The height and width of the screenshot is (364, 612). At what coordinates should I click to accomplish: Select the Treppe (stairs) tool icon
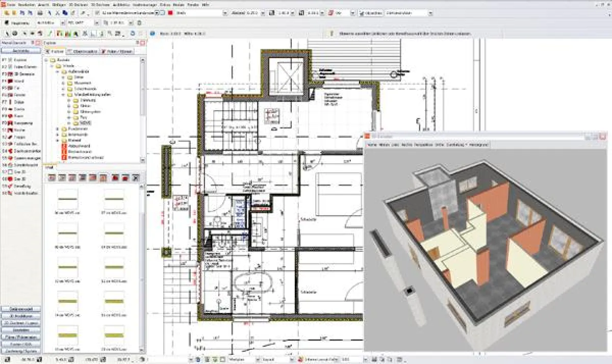click(x=9, y=137)
